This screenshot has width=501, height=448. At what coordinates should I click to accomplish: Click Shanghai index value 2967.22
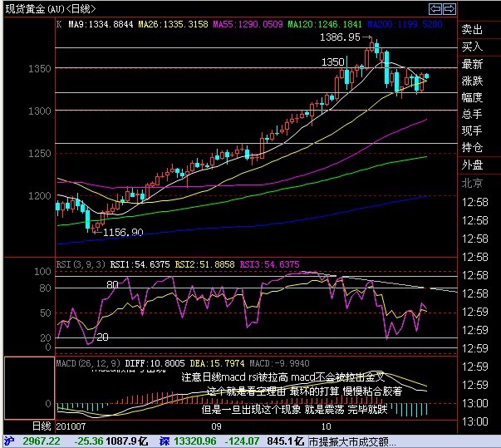[x=42, y=441]
